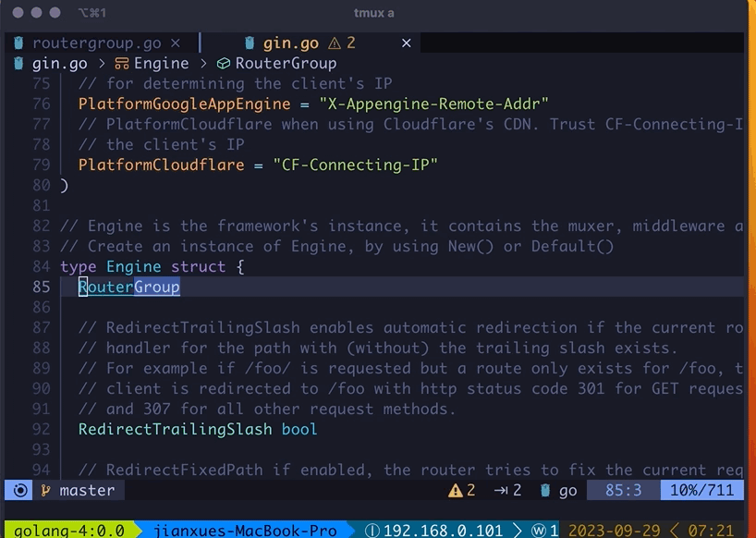
Task: Close the routergroup.go tab
Action: pos(176,43)
